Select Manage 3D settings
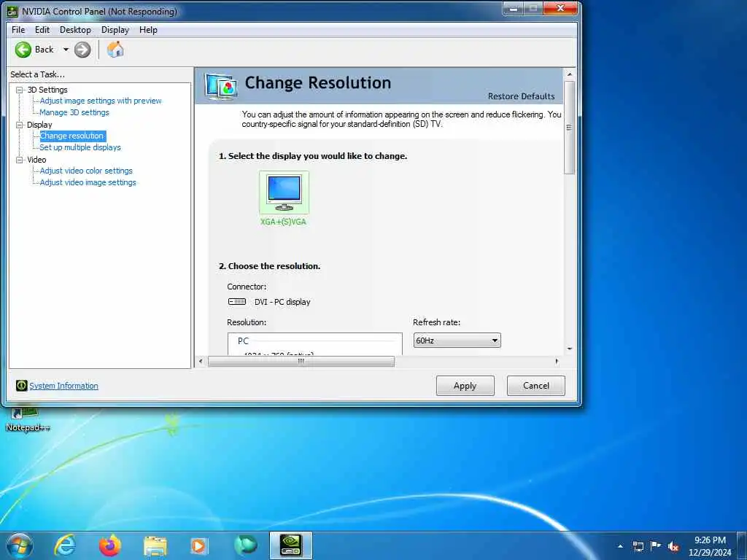This screenshot has height=560, width=747. [74, 112]
